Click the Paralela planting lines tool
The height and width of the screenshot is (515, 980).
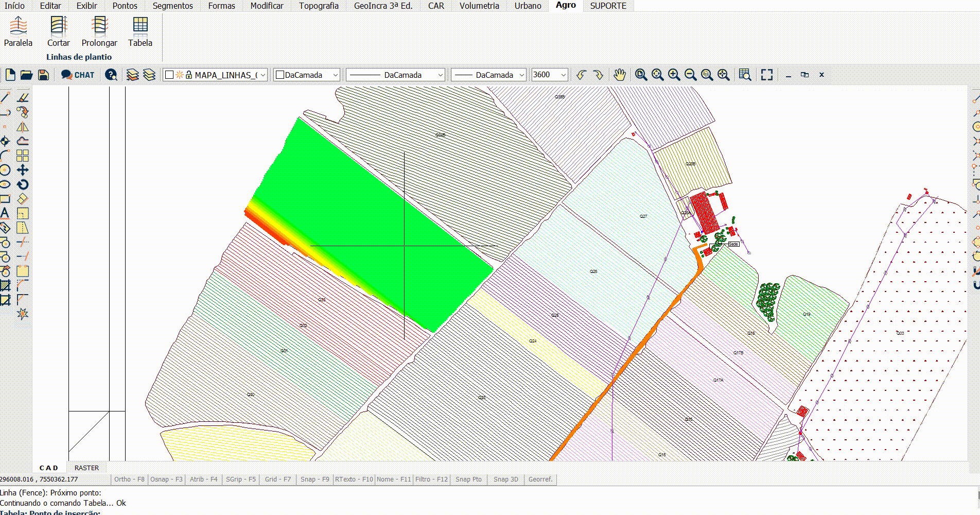[18, 32]
